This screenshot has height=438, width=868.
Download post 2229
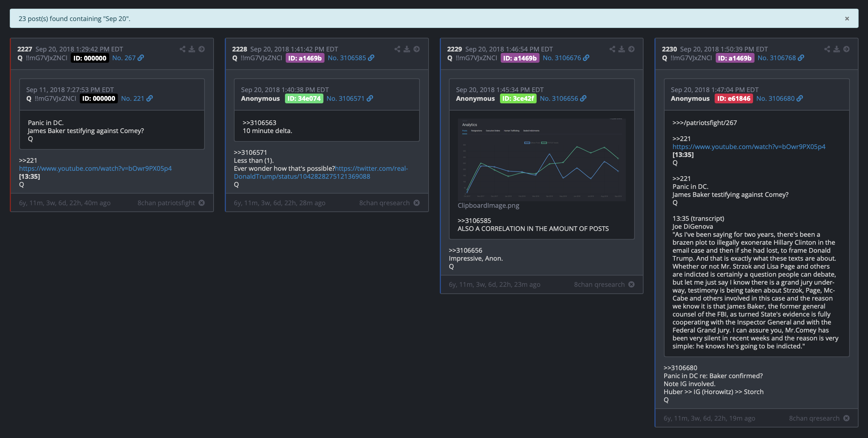point(621,49)
